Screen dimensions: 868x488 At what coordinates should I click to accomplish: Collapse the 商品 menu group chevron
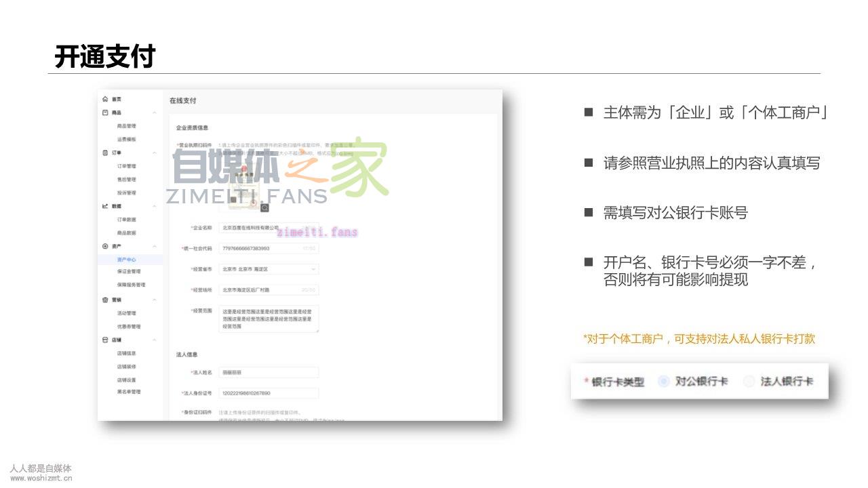[x=155, y=113]
